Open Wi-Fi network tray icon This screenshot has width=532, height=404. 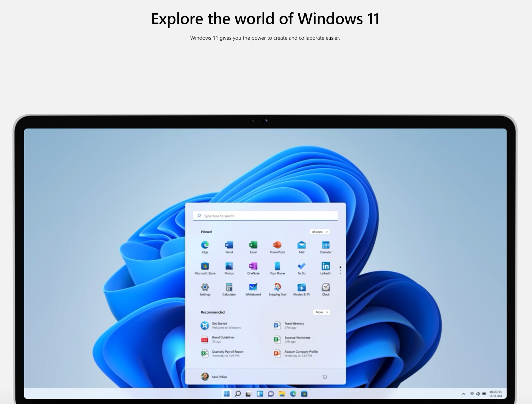472,394
